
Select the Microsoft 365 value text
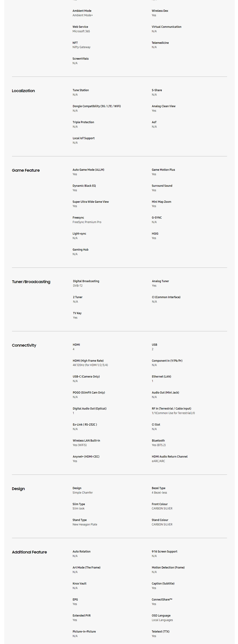pyautogui.click(x=81, y=31)
